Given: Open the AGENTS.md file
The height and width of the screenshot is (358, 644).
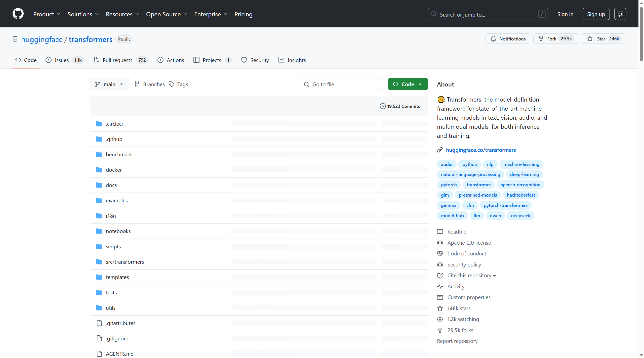Looking at the screenshot, I should coord(120,354).
